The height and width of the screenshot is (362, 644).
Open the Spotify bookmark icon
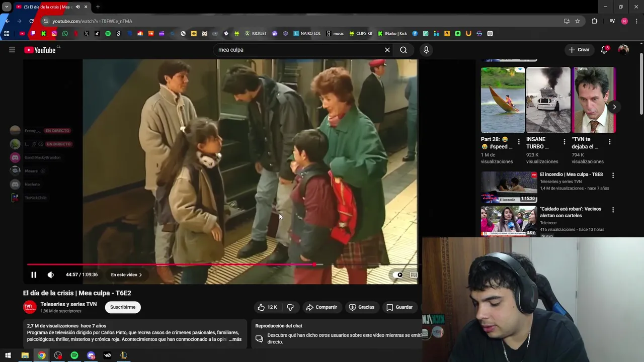pyautogui.click(x=108, y=34)
